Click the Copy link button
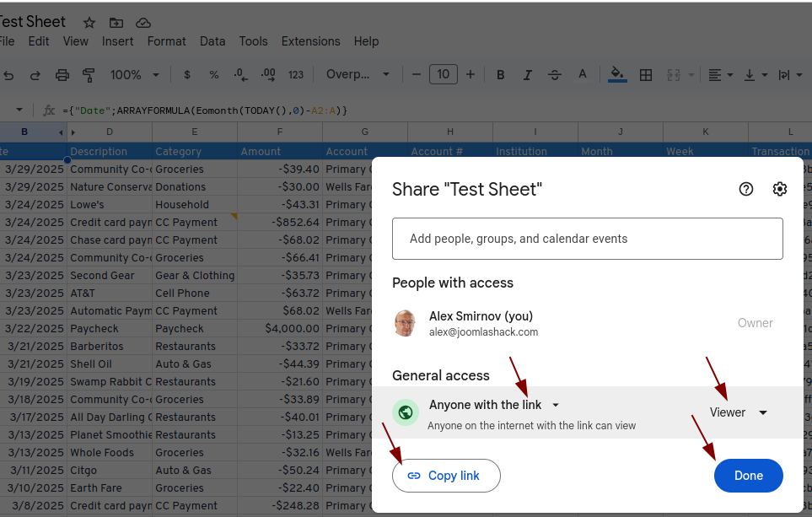Viewport: 812px width, 517px height. click(x=446, y=476)
